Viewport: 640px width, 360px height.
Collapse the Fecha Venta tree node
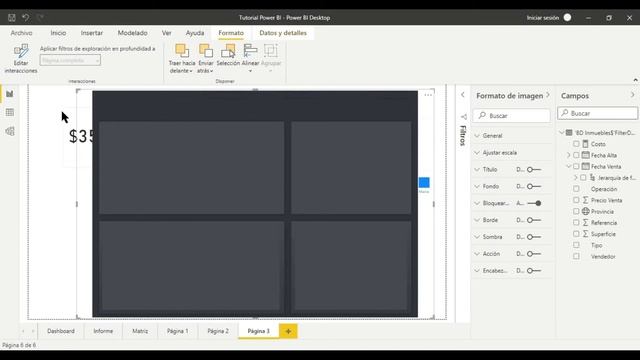tap(569, 166)
